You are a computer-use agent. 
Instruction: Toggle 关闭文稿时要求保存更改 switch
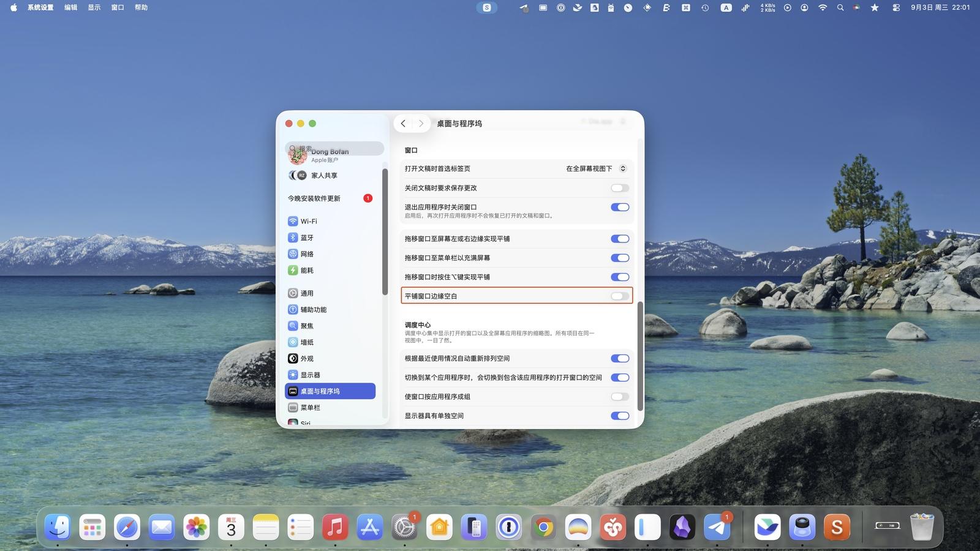619,188
